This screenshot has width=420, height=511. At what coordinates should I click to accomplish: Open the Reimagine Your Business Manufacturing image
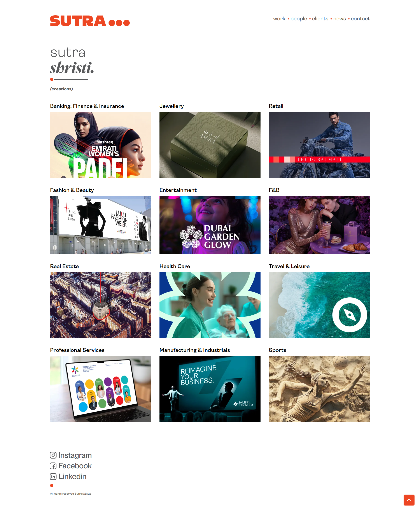pos(210,389)
